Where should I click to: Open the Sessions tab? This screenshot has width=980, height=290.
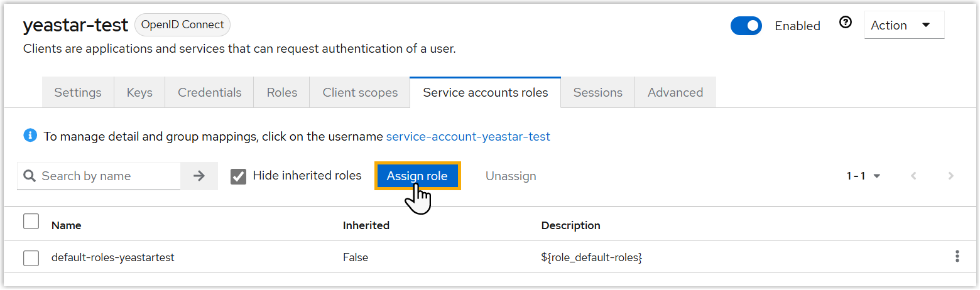(x=597, y=93)
